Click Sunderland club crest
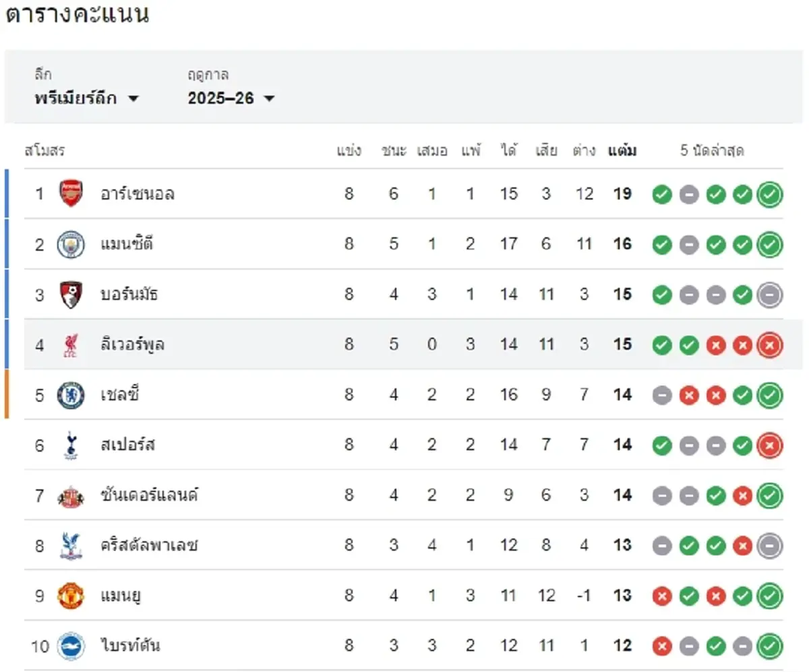This screenshot has height=672, width=809. pos(71,495)
